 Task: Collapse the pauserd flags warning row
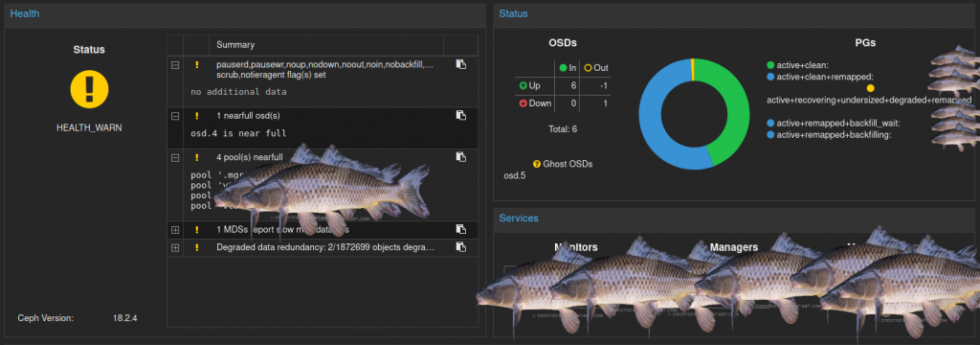[x=175, y=64]
